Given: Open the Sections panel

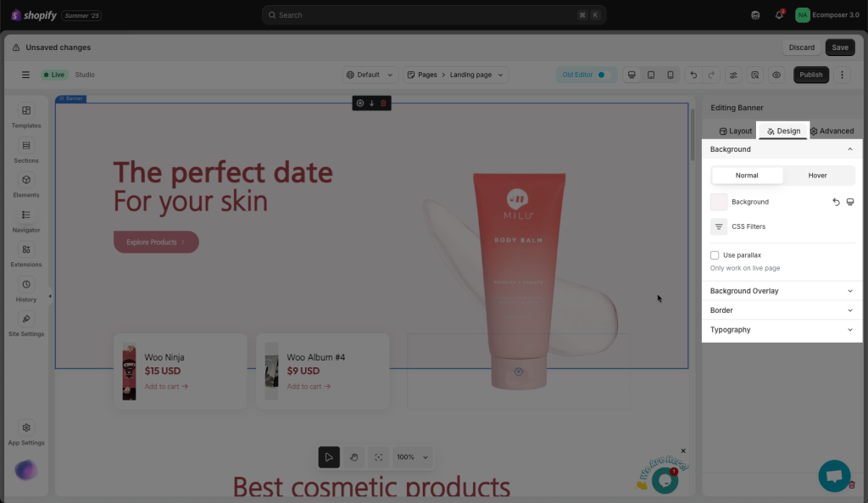Looking at the screenshot, I should click(26, 151).
